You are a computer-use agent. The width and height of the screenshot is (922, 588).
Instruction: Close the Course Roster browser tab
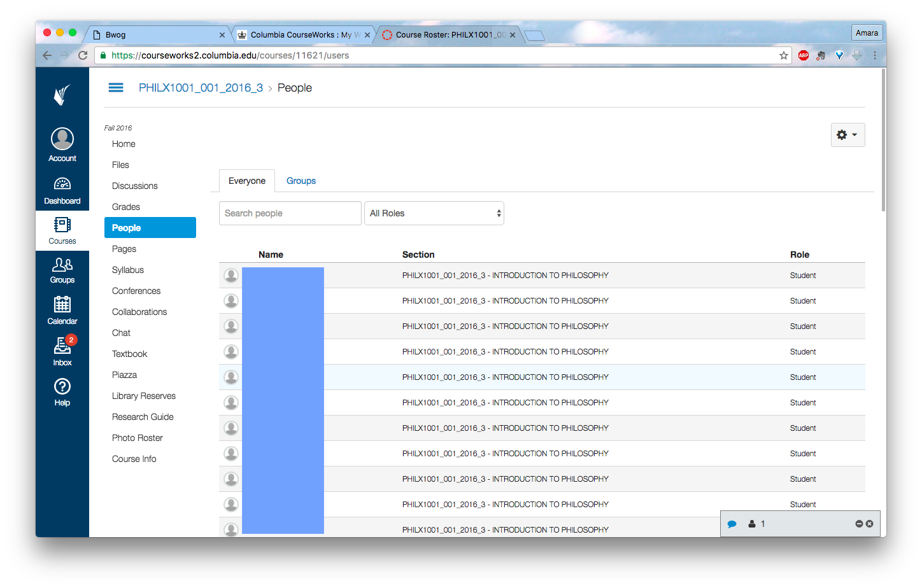click(513, 35)
